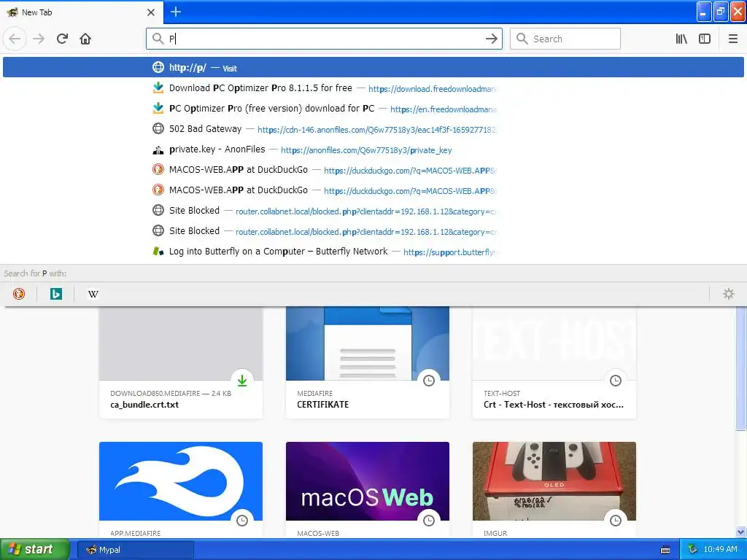The width and height of the screenshot is (747, 560).
Task: Click the magnifier icon in Search box
Action: (x=522, y=39)
